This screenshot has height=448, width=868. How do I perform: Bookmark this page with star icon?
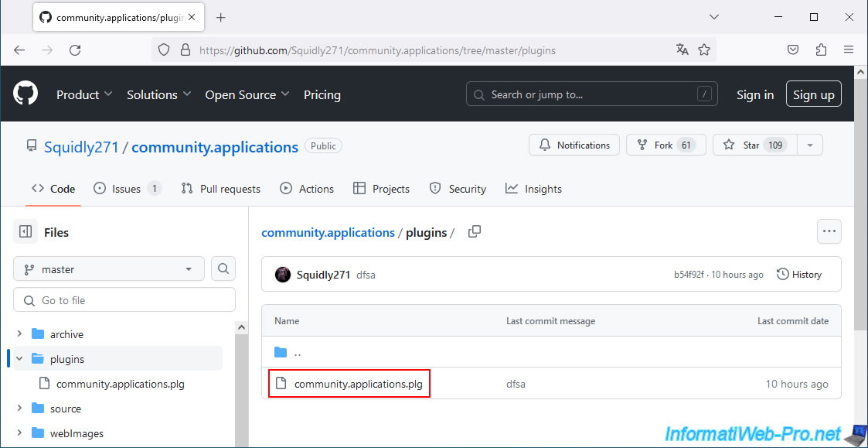tap(704, 50)
